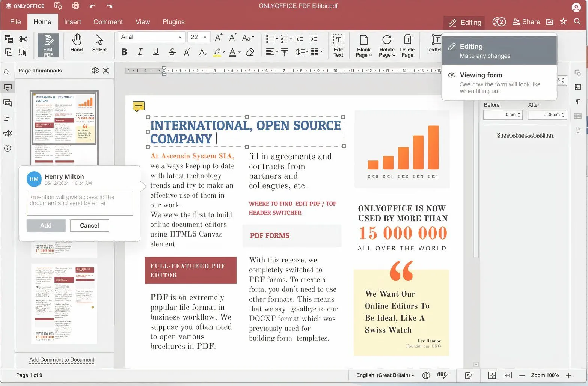Activate the Select tool
This screenshot has width=588, height=386.
(100, 43)
